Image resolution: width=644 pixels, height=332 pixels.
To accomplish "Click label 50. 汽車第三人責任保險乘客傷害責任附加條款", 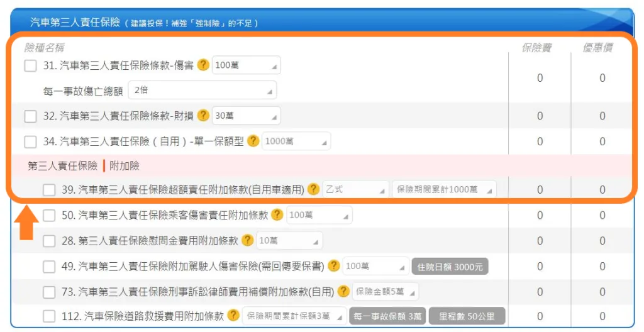I will [x=165, y=215].
